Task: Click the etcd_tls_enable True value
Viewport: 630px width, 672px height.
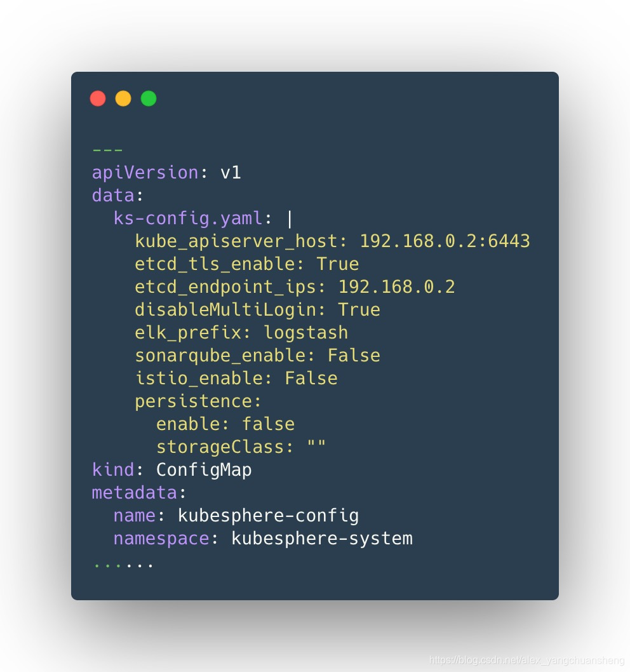Action: point(338,264)
